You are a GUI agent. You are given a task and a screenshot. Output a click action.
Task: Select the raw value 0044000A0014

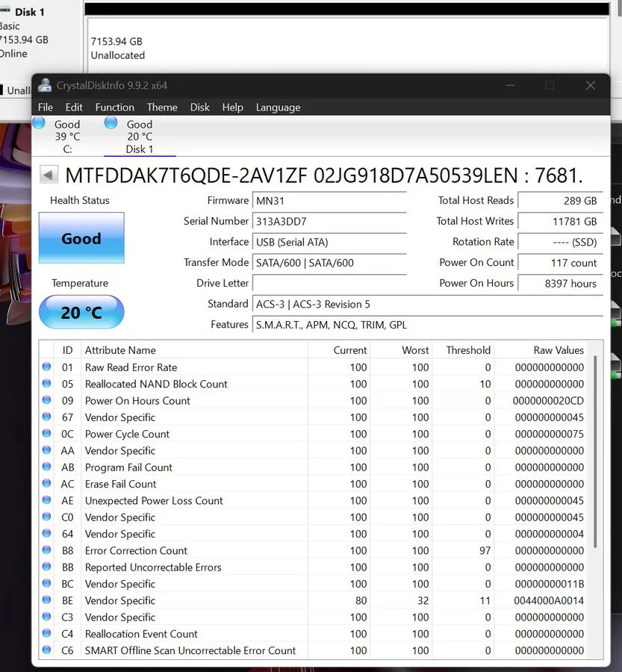tap(549, 600)
